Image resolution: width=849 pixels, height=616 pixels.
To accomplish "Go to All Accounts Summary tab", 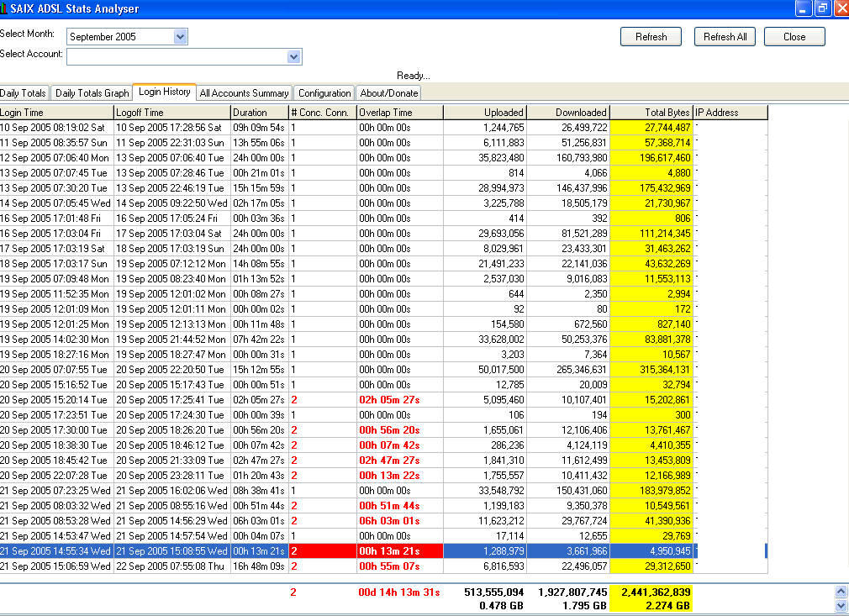I will pos(244,93).
